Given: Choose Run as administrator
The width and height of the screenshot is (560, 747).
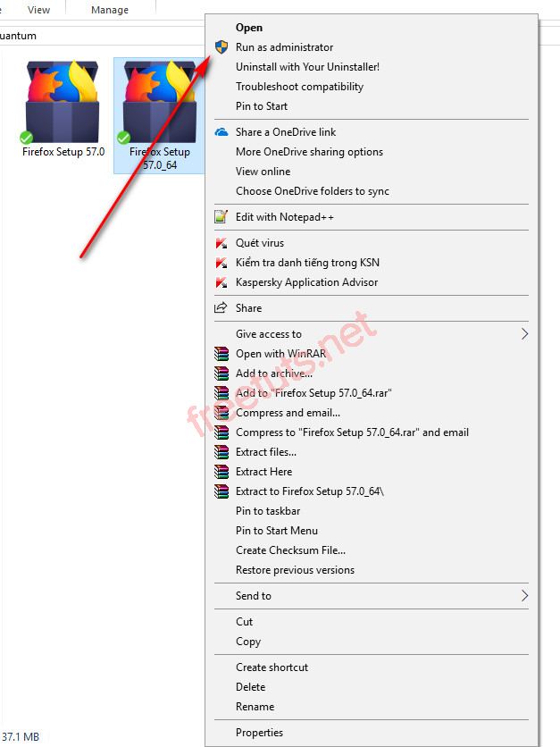Looking at the screenshot, I should pyautogui.click(x=372, y=46).
